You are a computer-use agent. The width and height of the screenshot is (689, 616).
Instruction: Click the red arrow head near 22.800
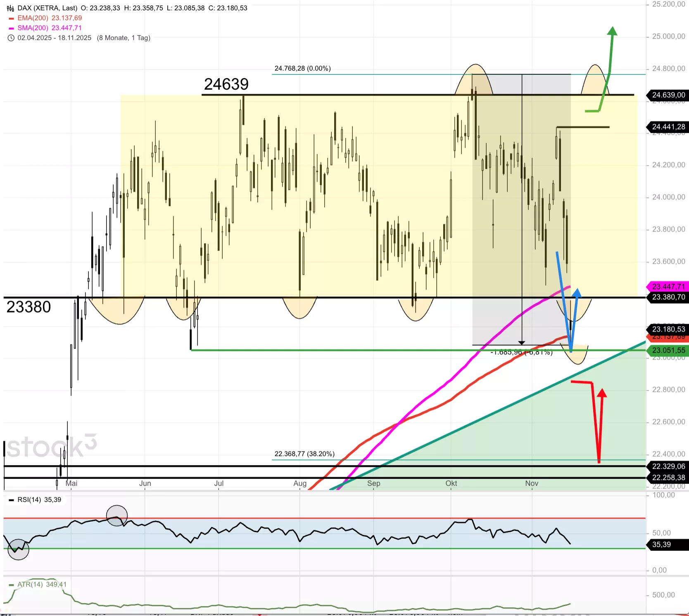tap(602, 393)
